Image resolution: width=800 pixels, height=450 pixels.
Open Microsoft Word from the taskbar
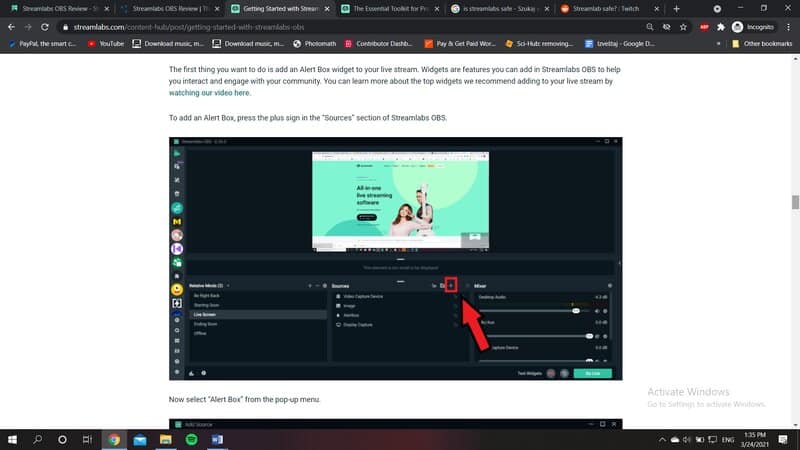[x=217, y=439]
